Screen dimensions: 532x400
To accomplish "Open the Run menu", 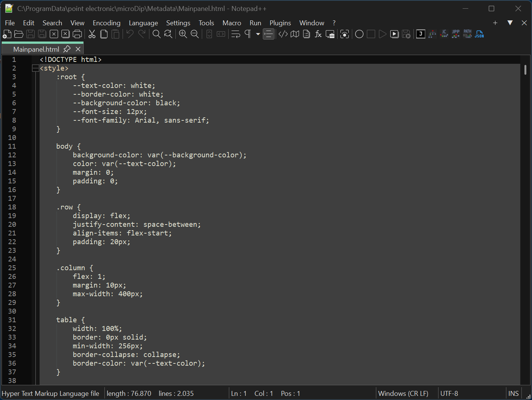I will tap(255, 23).
